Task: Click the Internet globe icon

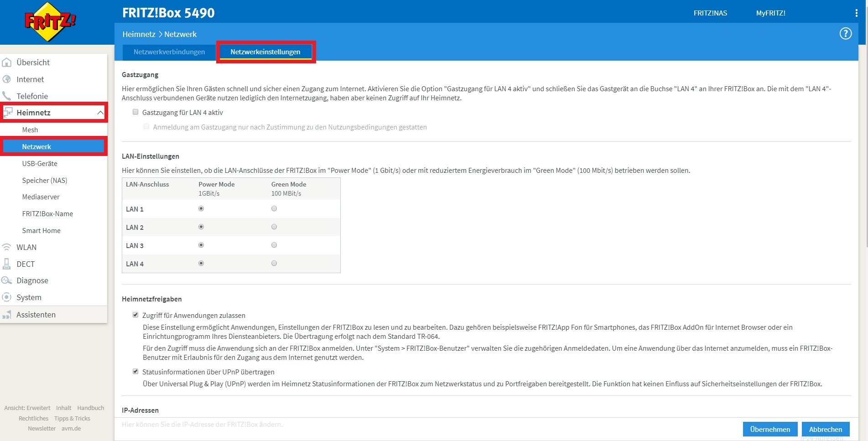Action: (7, 79)
